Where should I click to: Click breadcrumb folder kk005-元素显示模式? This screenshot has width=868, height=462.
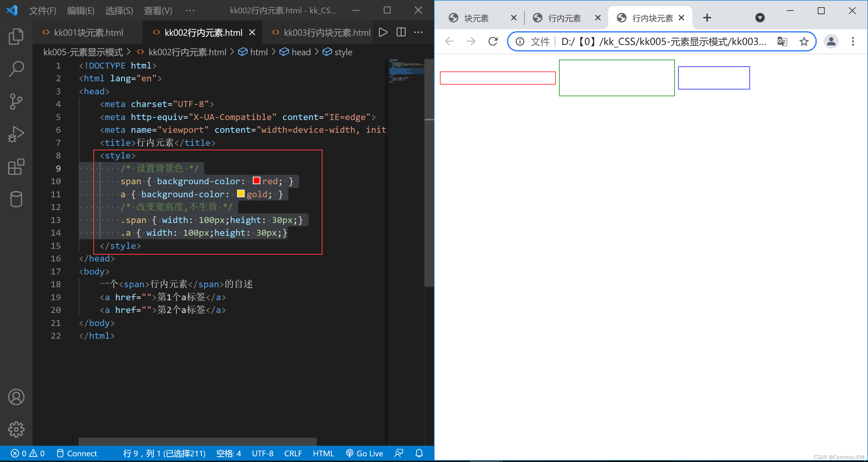[x=83, y=52]
